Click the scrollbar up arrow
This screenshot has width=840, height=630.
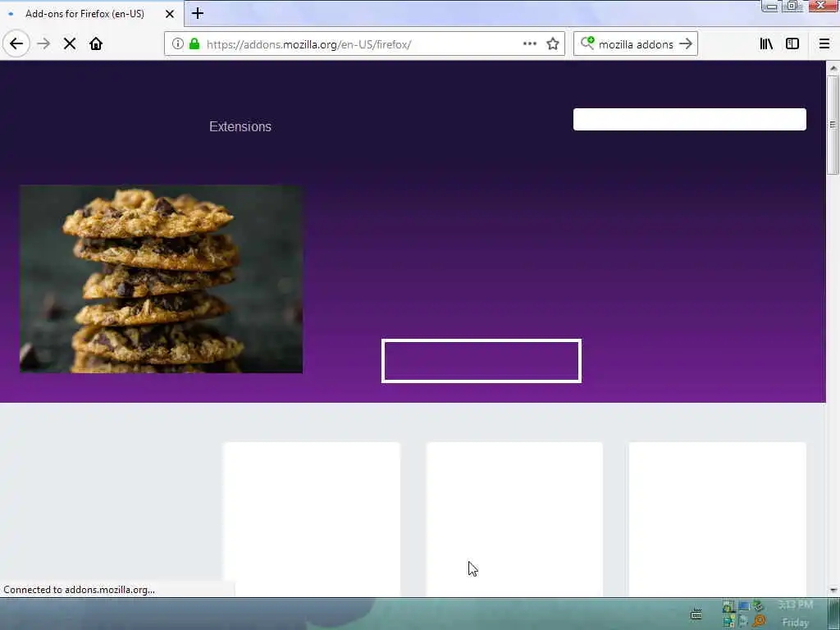click(x=833, y=68)
